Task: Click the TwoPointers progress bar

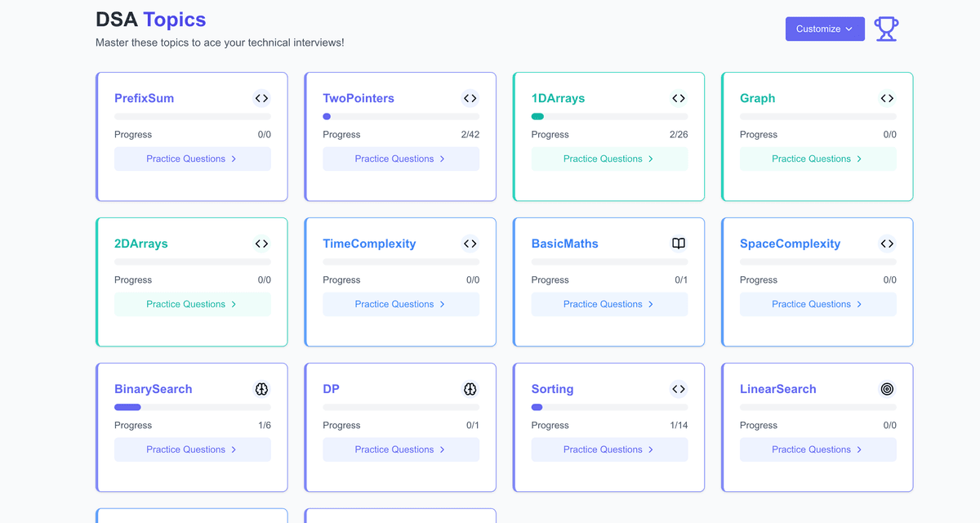Action: (401, 117)
